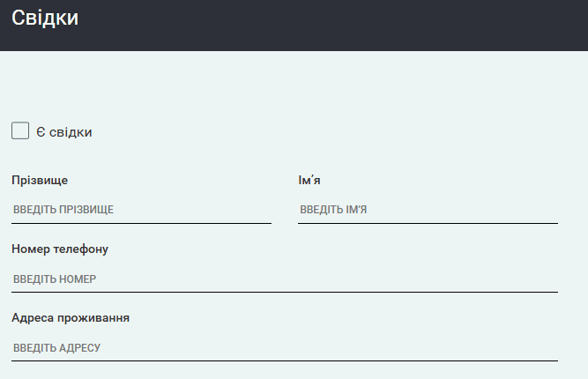
Task: Click the underline beneath the surname field
Action: pyautogui.click(x=141, y=223)
